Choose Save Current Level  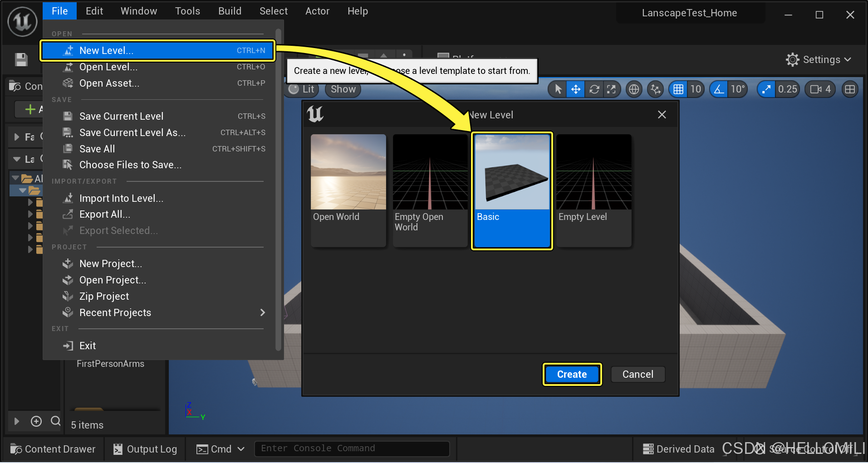[159, 116]
